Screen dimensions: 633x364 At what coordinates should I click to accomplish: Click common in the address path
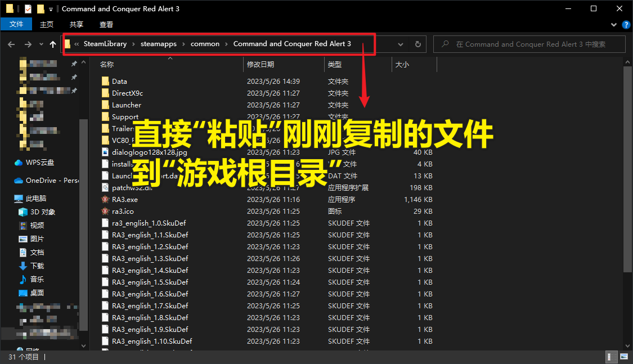click(x=205, y=43)
